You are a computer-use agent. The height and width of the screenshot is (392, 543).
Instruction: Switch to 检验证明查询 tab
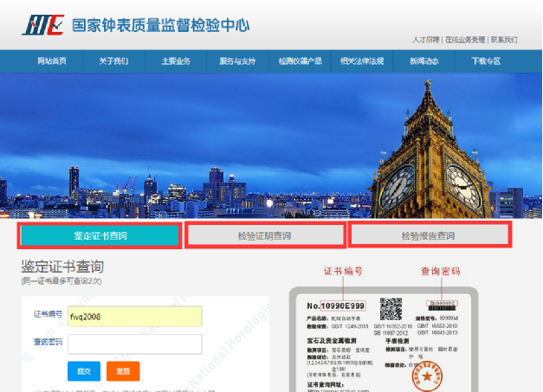265,236
